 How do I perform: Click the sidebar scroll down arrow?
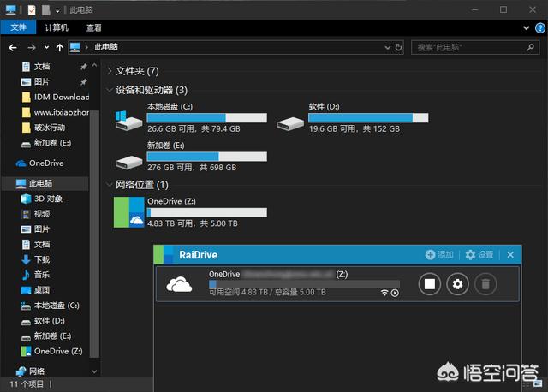point(94,371)
